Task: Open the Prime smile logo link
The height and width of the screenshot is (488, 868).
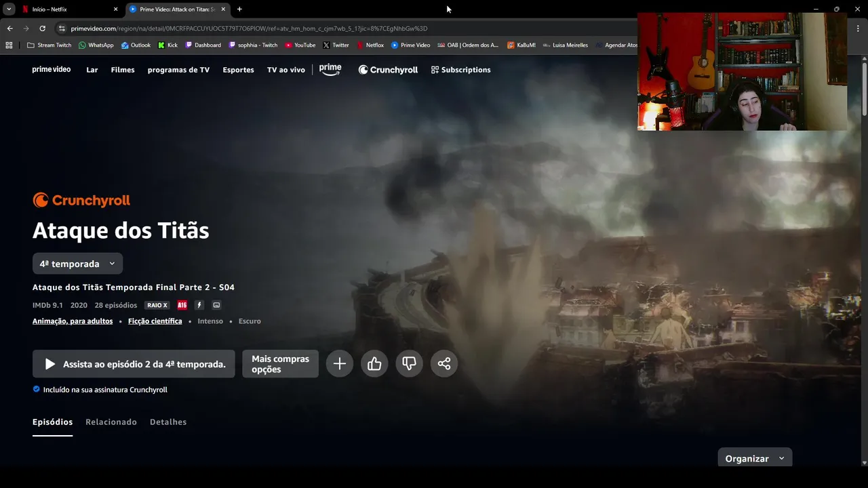Action: tap(330, 70)
